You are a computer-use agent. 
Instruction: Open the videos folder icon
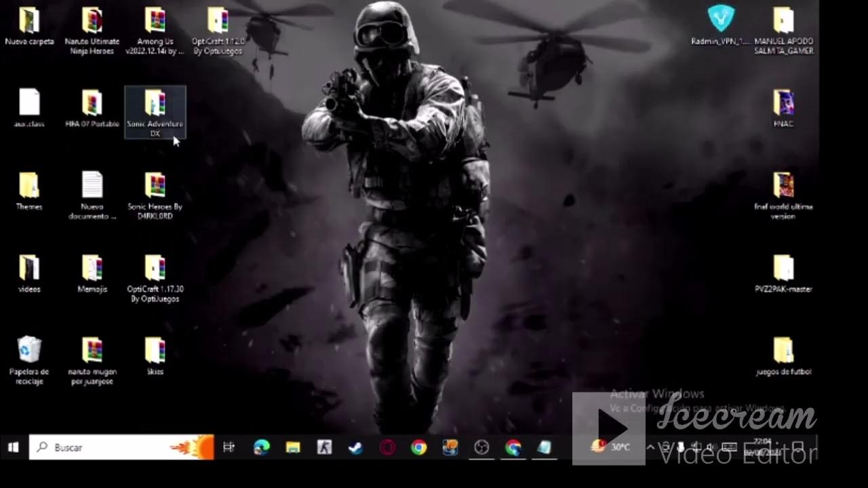pyautogui.click(x=29, y=274)
